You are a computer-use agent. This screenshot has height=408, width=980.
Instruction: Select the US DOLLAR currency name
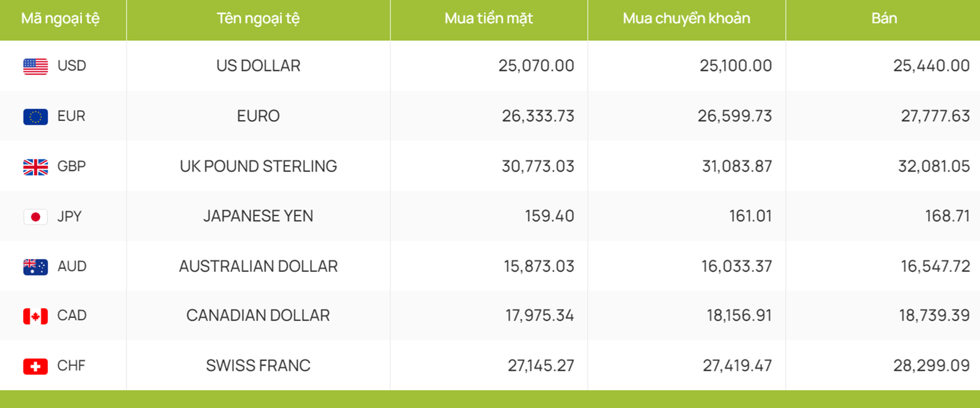(x=258, y=65)
